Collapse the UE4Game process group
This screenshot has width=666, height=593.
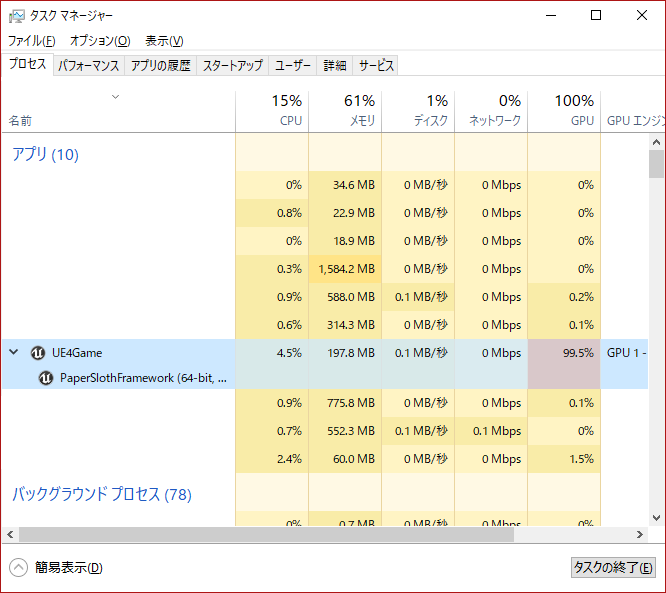(14, 352)
